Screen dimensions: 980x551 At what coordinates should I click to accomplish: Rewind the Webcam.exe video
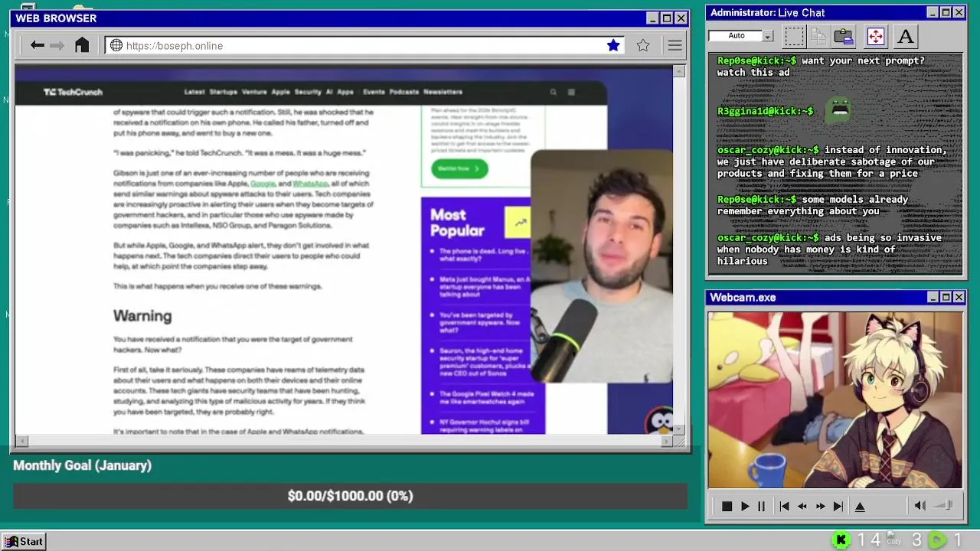802,507
